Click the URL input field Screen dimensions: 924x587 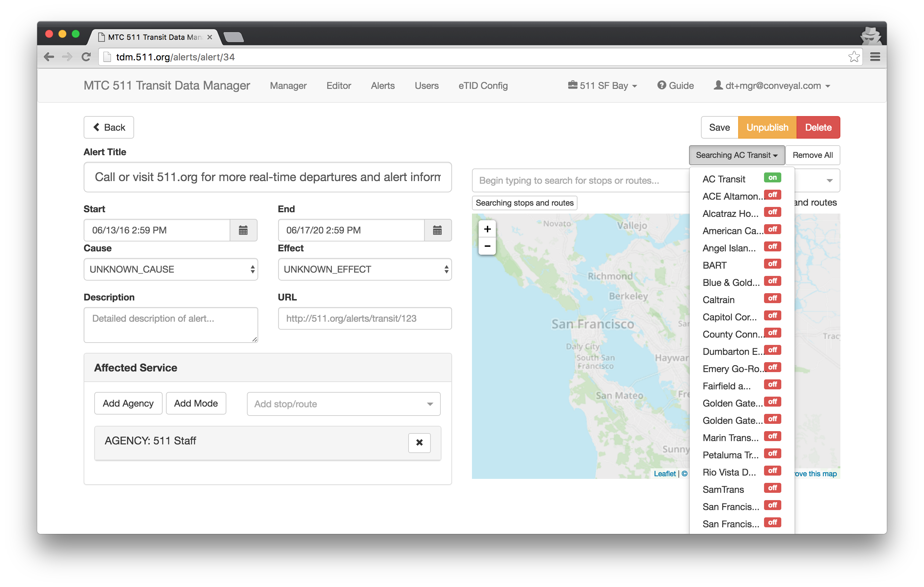tap(365, 318)
